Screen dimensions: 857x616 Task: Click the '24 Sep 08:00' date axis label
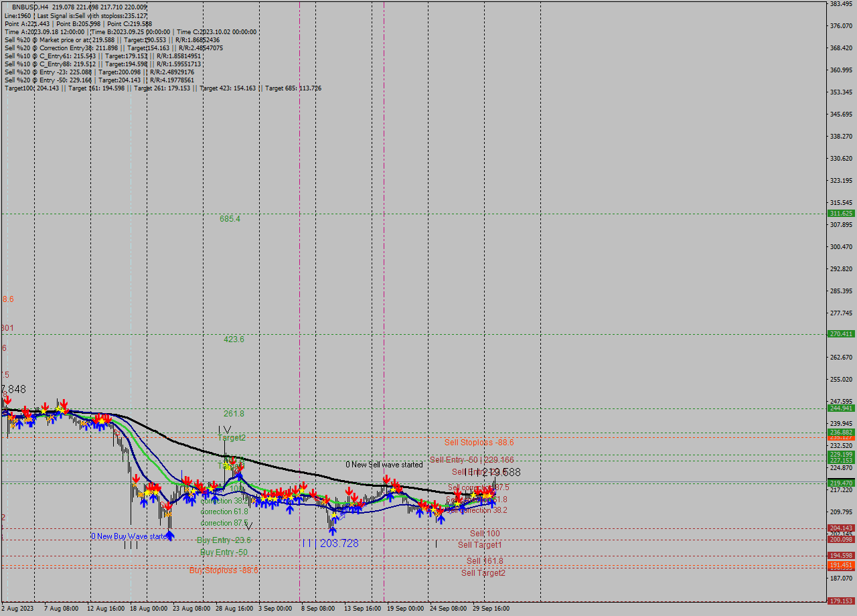coord(448,609)
